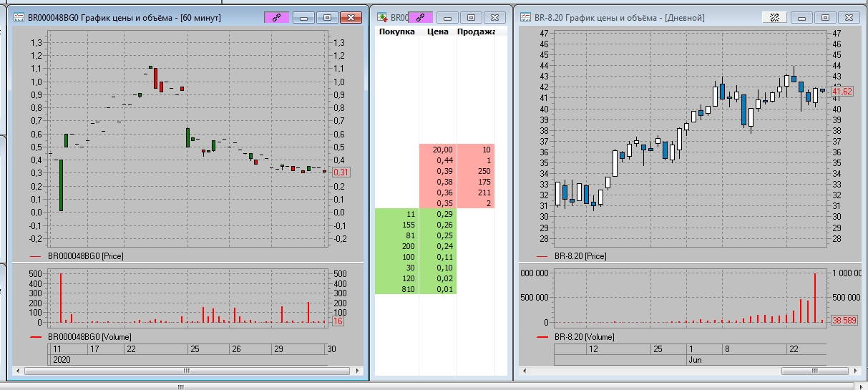This screenshot has width=868, height=390.
Task: Click the Покупка column header
Action: [396, 31]
